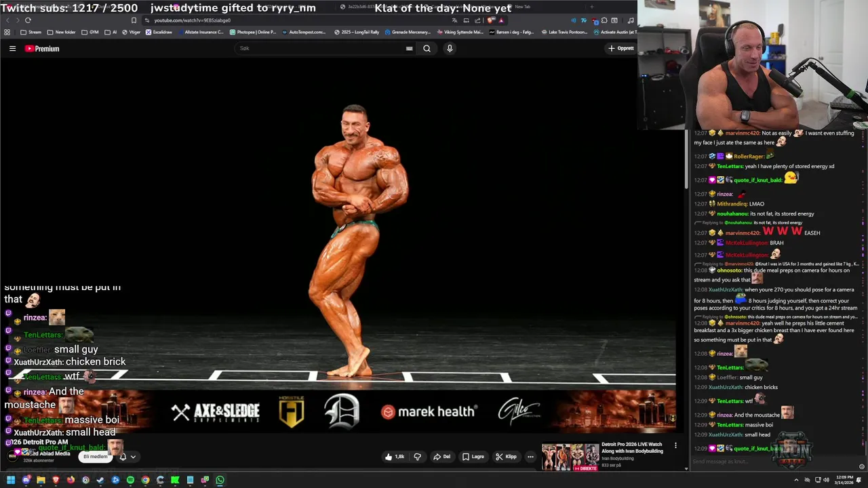Open the Vtiger bookmarks folder

pyautogui.click(x=132, y=32)
